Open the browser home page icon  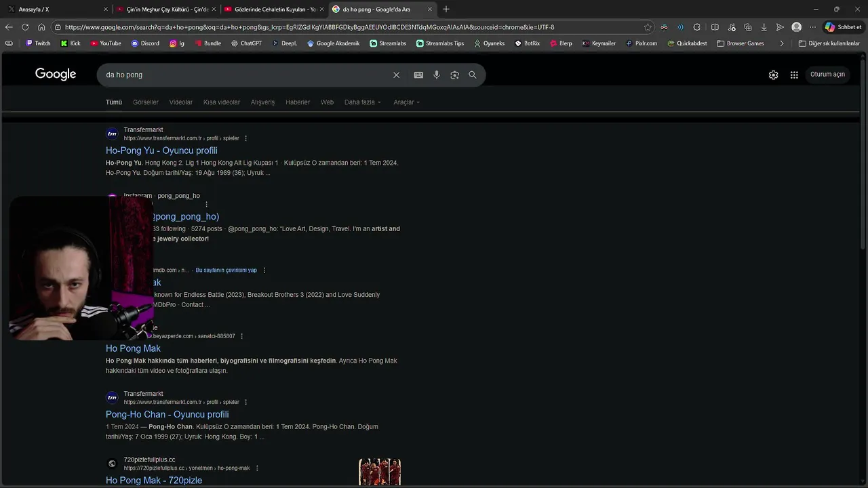41,27
